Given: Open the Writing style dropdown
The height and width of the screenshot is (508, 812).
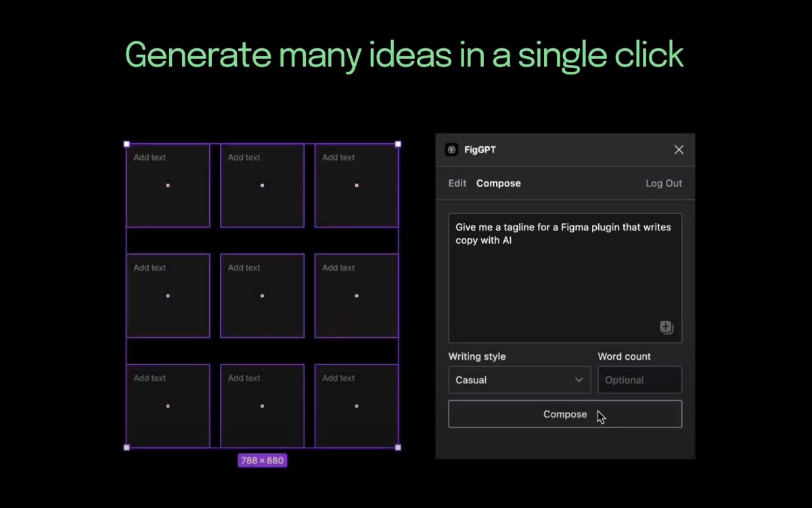Looking at the screenshot, I should click(x=520, y=380).
